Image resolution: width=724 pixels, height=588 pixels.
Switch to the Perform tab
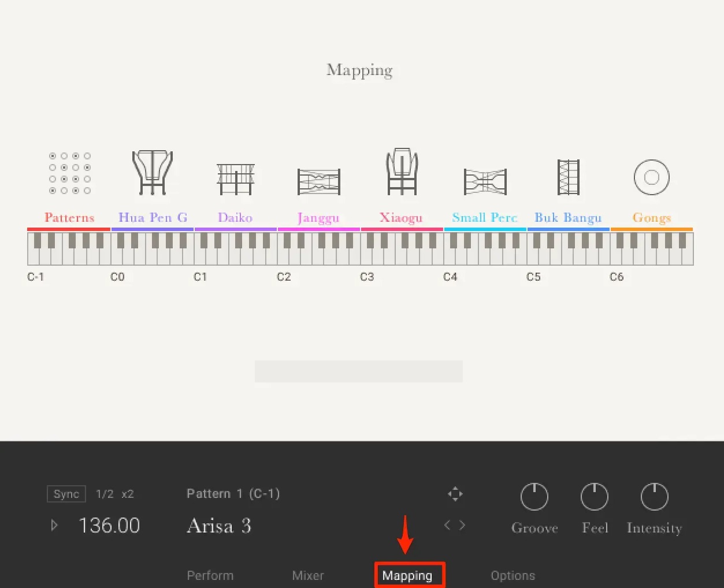[x=210, y=576]
